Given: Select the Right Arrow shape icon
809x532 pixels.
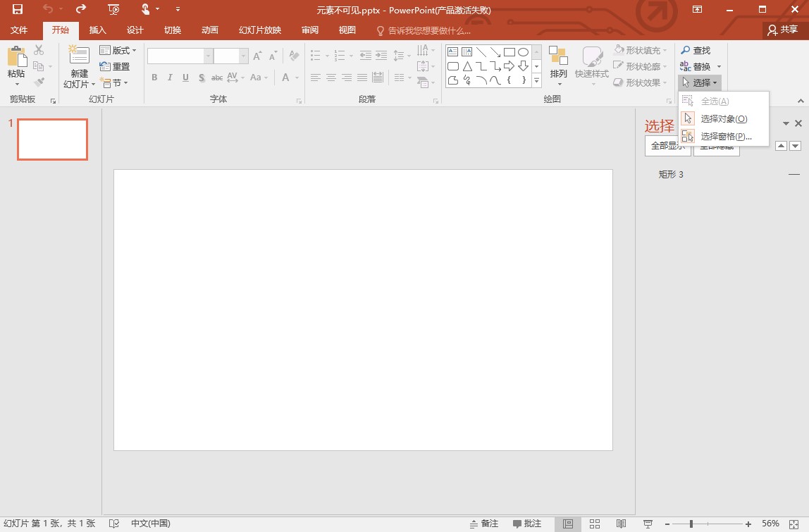Looking at the screenshot, I should click(x=510, y=66).
